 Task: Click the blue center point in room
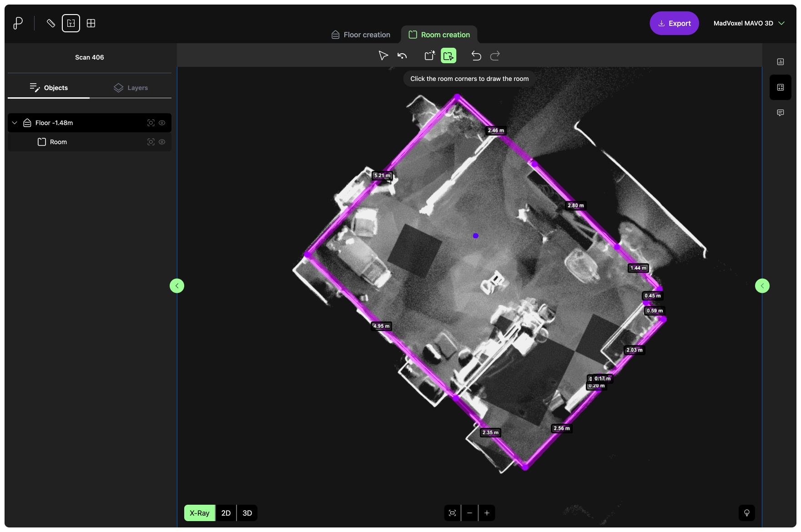(475, 236)
